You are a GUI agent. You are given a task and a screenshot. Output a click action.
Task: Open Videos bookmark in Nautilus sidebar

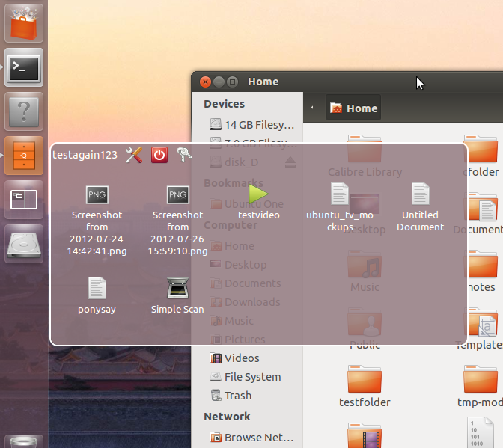(234, 358)
